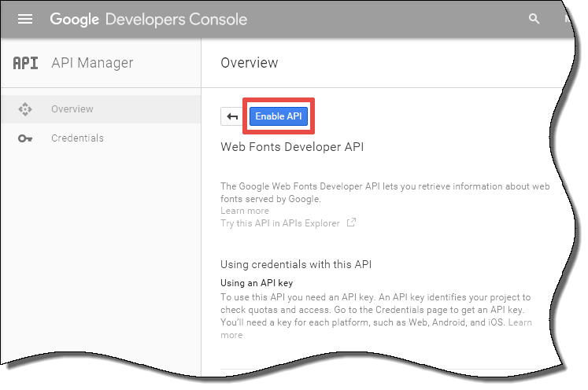Select the Overview sidebar label
The width and height of the screenshot is (588, 390).
coord(72,109)
